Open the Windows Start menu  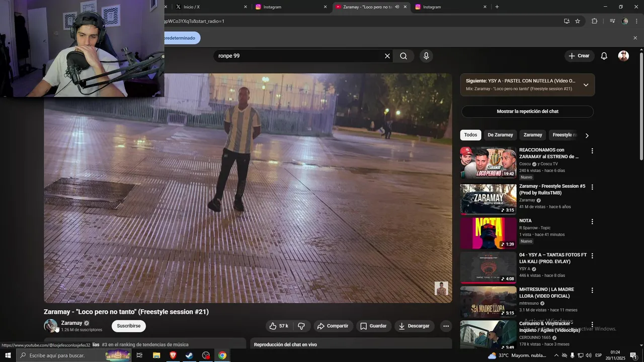coord(8,355)
